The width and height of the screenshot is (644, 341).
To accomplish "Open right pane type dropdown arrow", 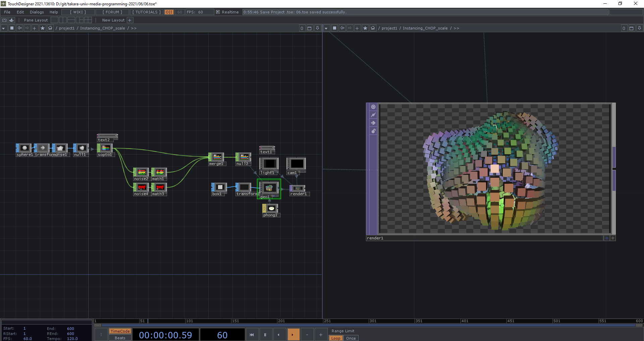I will (x=326, y=28).
